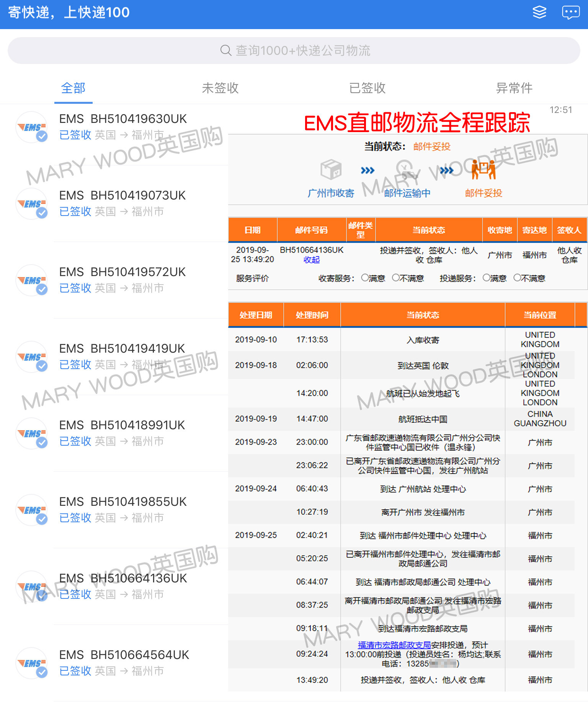Viewport: 588px width, 703px height.
Task: Click the 12:51 timestamp
Action: pos(561,110)
